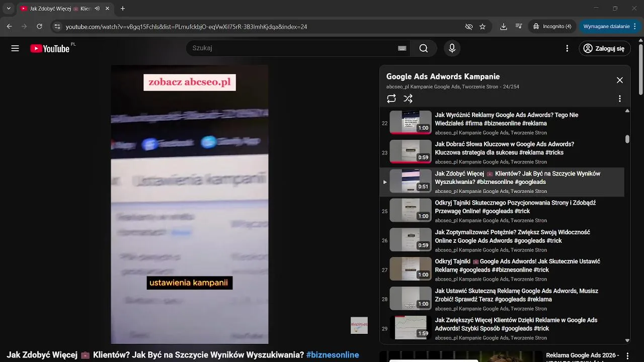Bookmark this page with star icon

(x=482, y=27)
